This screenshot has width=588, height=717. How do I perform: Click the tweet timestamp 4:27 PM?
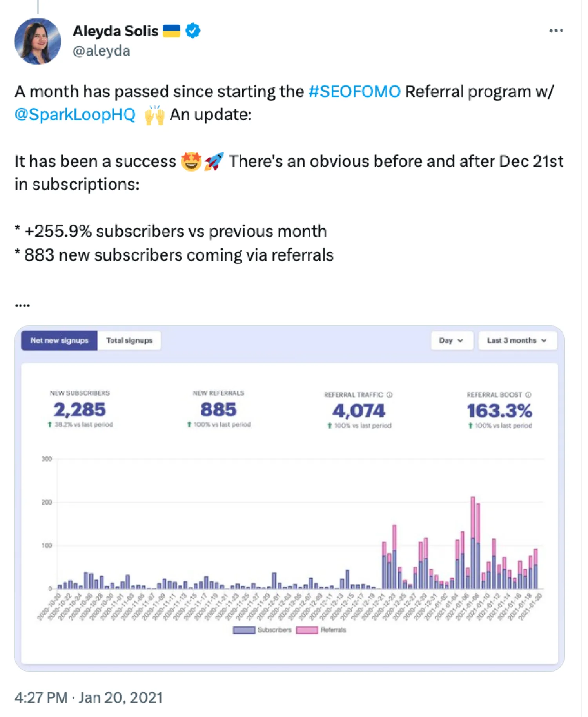[x=41, y=697]
